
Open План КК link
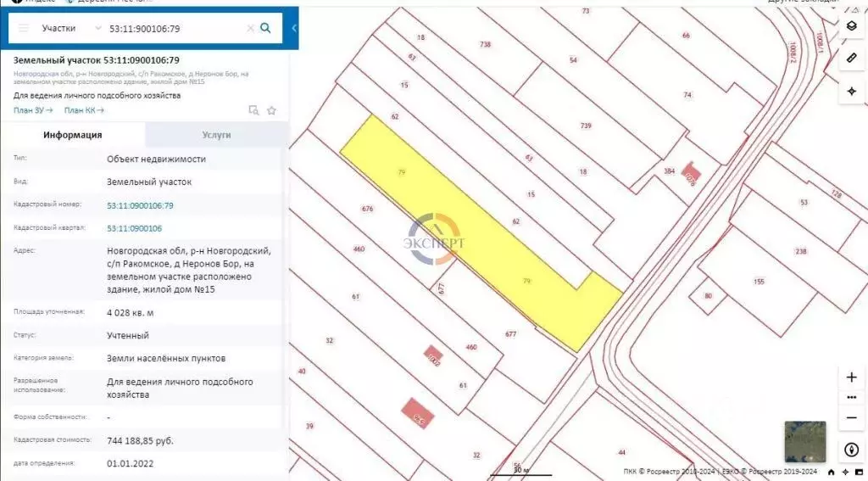click(x=84, y=110)
